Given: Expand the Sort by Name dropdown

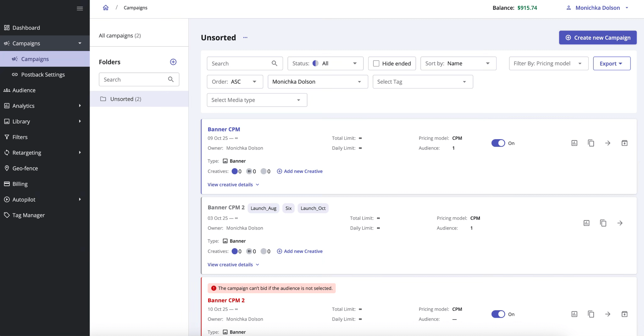Looking at the screenshot, I should tap(458, 64).
